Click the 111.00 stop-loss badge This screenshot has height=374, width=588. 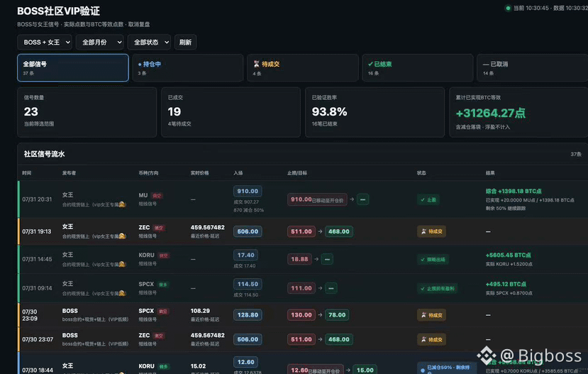coord(301,288)
